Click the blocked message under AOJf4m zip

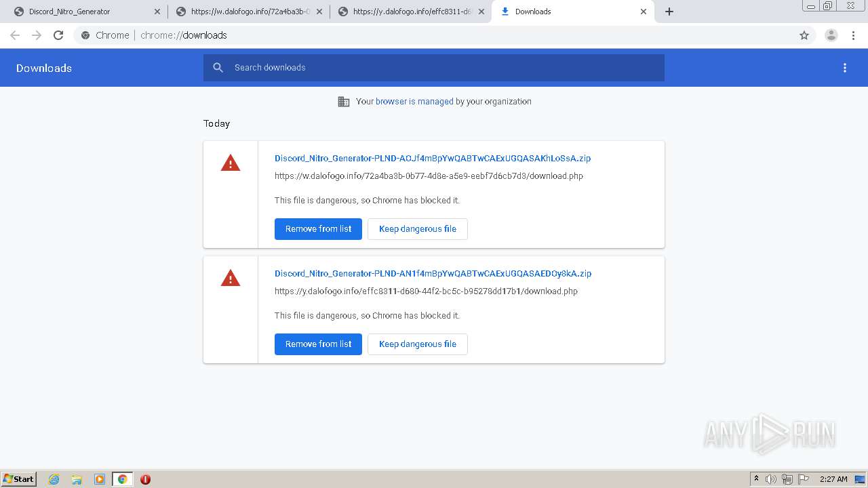point(367,201)
